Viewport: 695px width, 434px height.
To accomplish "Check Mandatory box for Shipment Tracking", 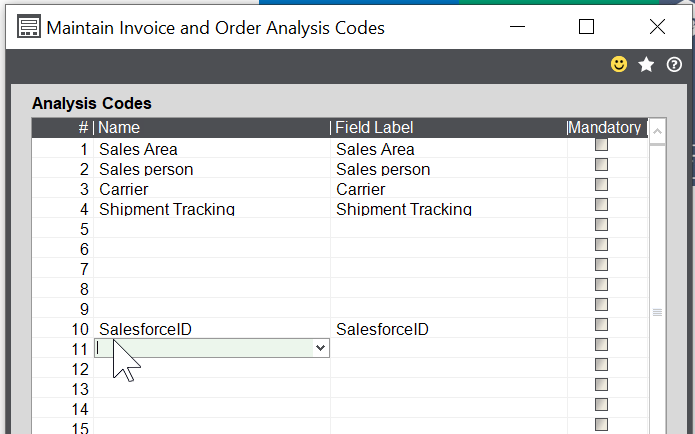I will 601,205.
